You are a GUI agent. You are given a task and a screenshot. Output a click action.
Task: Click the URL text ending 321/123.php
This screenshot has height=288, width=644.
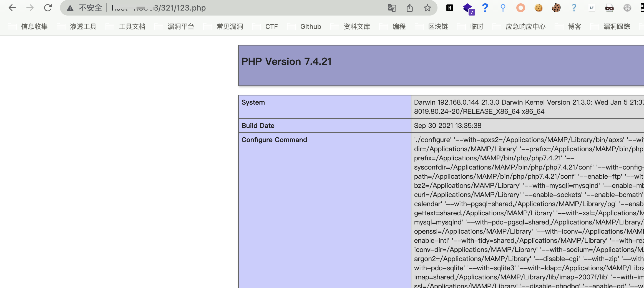[159, 8]
